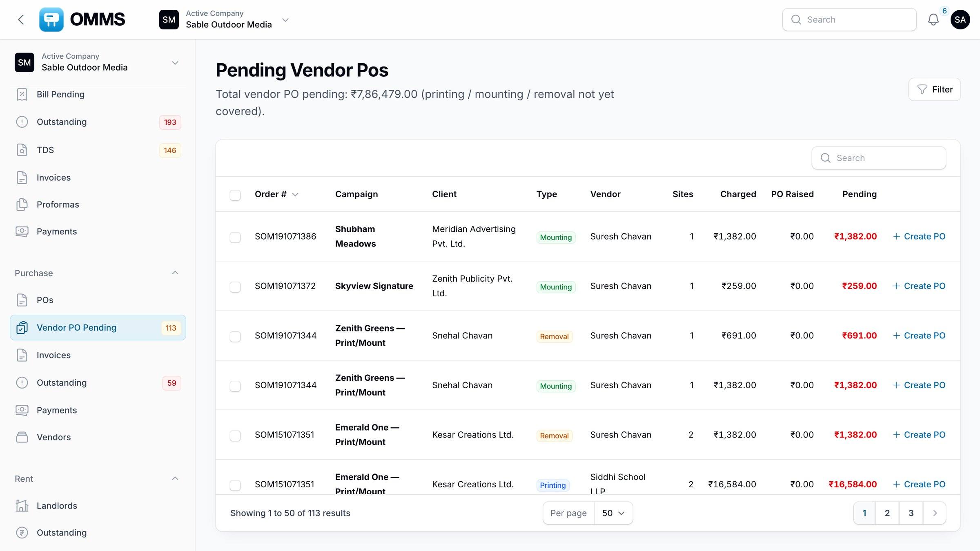980x551 pixels.
Task: Open Sales Invoices in the sidebar
Action: pyautogui.click(x=98, y=178)
